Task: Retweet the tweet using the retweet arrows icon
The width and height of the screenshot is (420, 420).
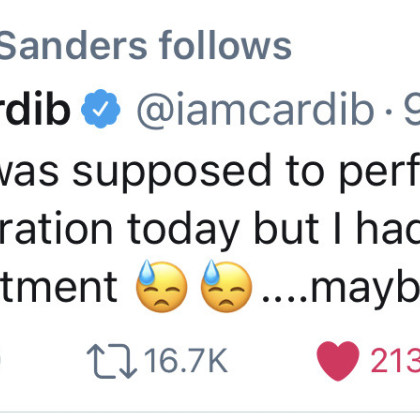Action: pos(112,362)
